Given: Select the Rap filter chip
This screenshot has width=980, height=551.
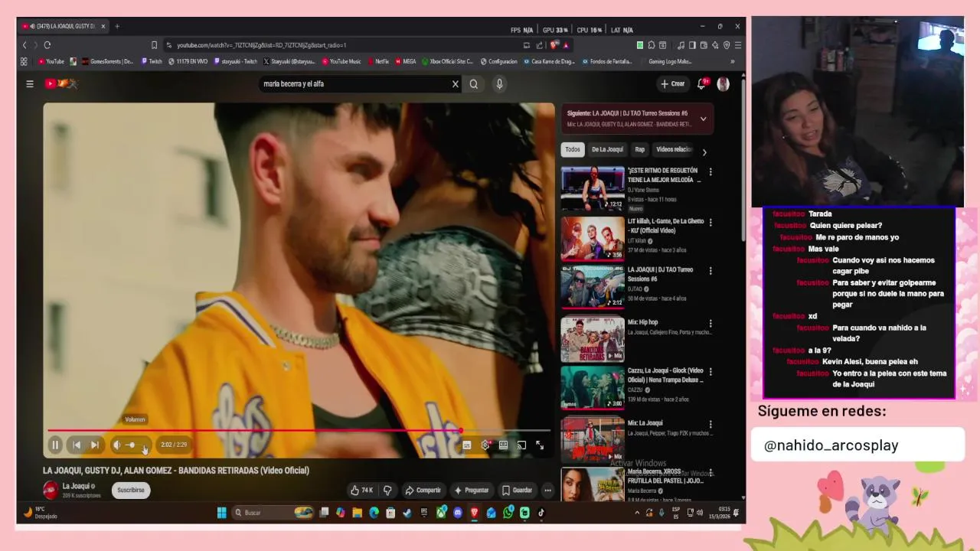Looking at the screenshot, I should (639, 150).
